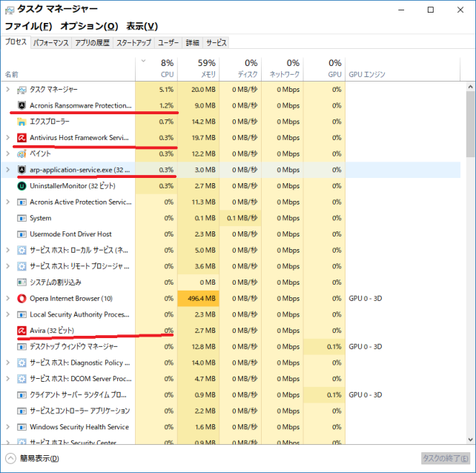Screen dimensions: 476x473
Task: Sort by the GPU エンジン column header
Action: tap(403, 69)
